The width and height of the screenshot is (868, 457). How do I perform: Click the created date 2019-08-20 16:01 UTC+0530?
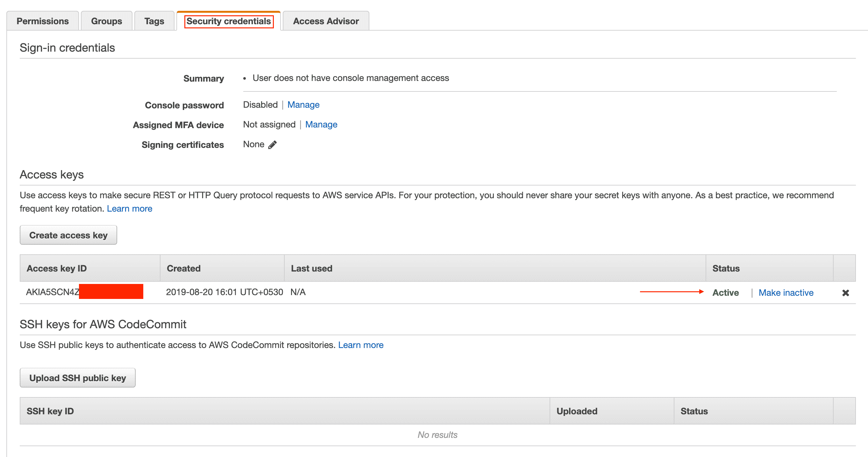[224, 292]
